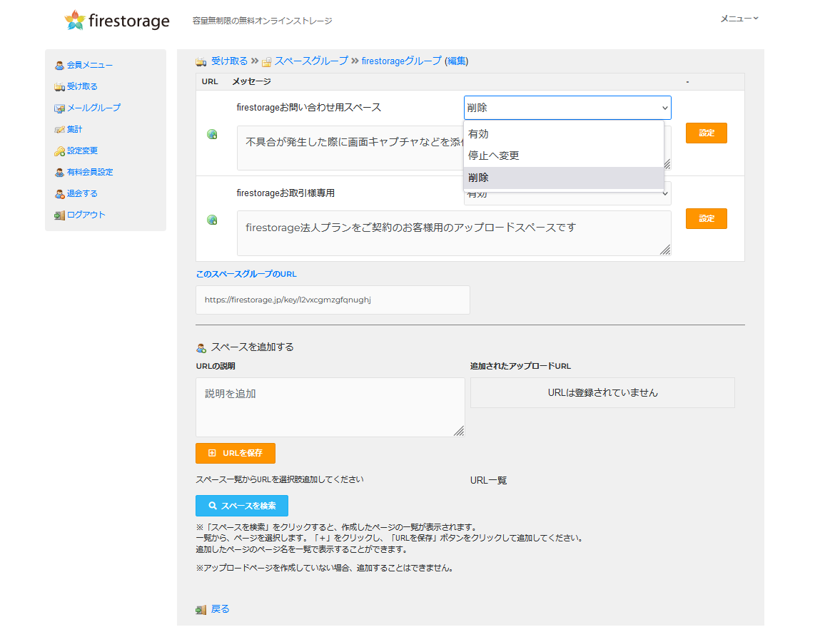
Task: Focus message textarea for お問い合わせ用スペース
Action: click(x=350, y=148)
